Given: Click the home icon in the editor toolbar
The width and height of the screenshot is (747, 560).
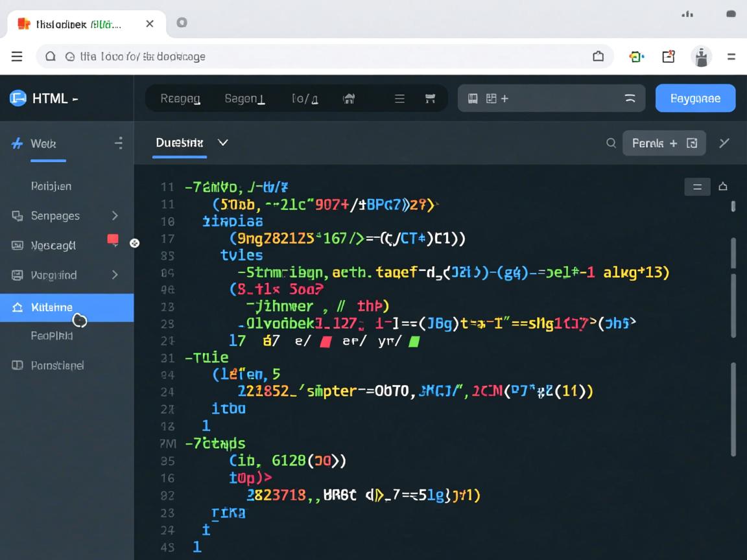Looking at the screenshot, I should click(x=349, y=99).
